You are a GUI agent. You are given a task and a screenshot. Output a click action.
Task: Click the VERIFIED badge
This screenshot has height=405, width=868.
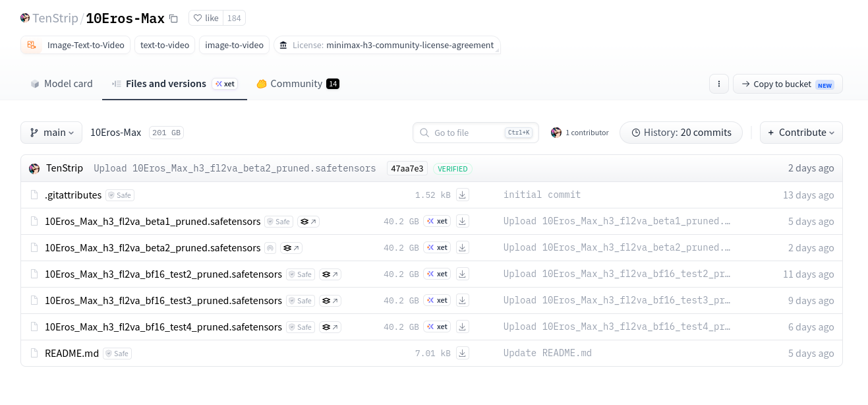coord(453,169)
